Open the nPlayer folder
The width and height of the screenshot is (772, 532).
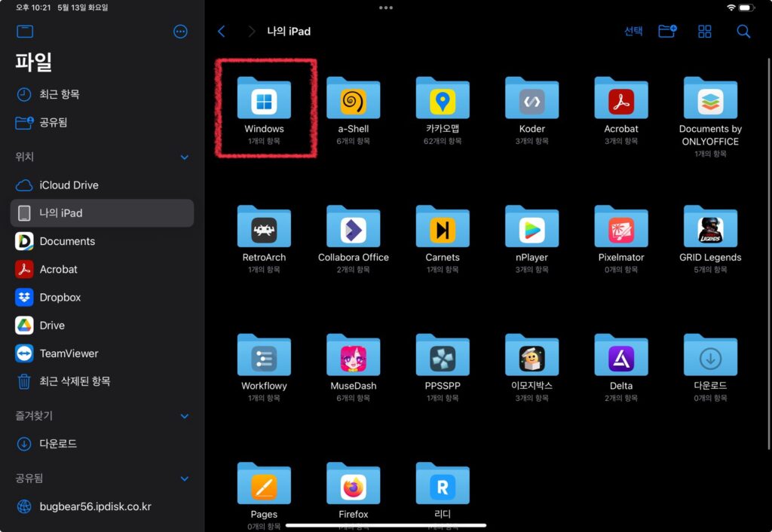tap(532, 226)
